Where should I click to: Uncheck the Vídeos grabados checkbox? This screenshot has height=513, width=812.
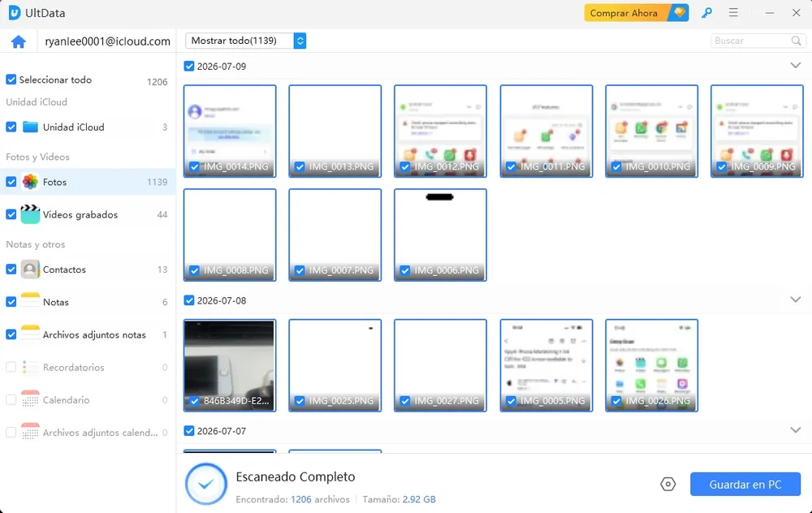tap(11, 214)
